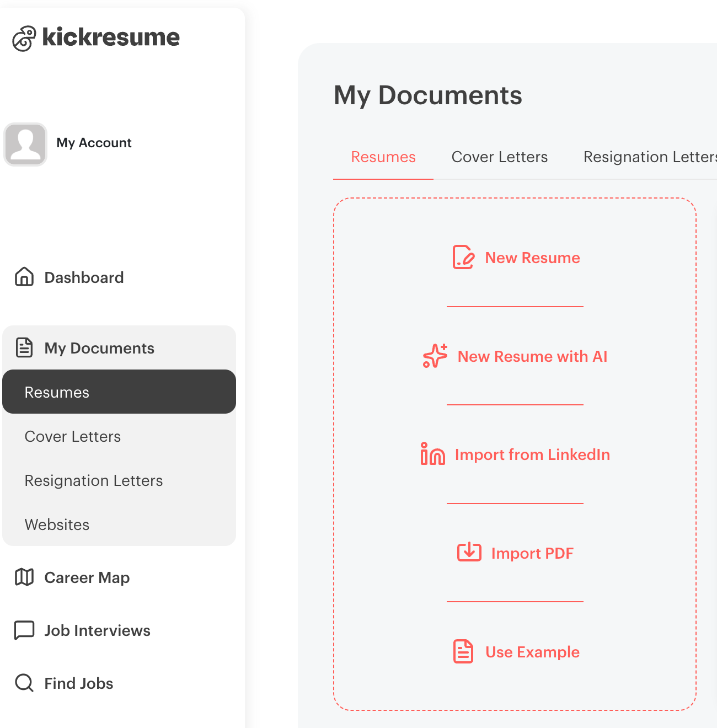Switch to the Cover Letters tab
Screen dimensions: 717x728
point(499,157)
